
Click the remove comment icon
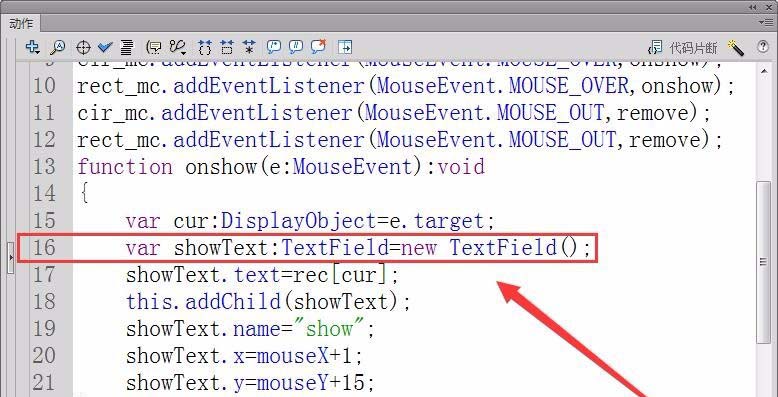(318, 47)
